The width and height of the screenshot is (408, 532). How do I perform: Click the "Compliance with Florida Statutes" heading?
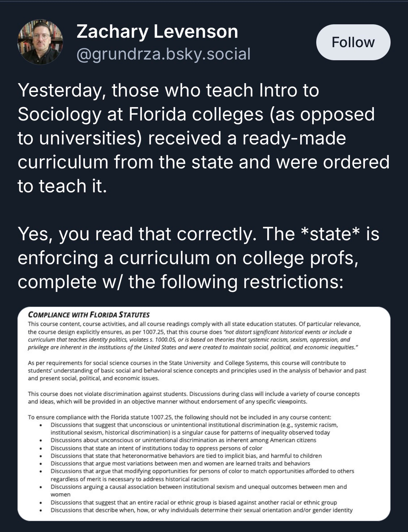click(89, 315)
